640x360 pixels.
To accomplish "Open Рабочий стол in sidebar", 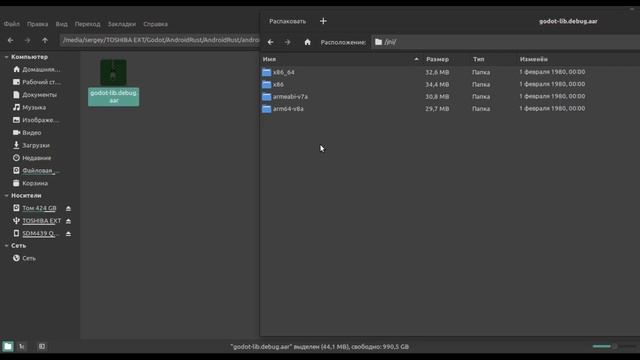I will (x=37, y=82).
